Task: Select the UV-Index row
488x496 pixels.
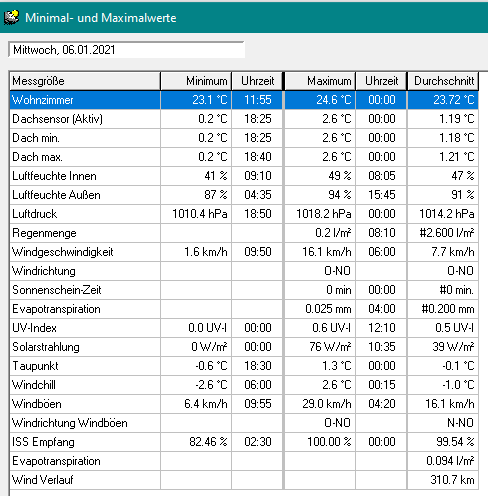Action: pyautogui.click(x=244, y=328)
